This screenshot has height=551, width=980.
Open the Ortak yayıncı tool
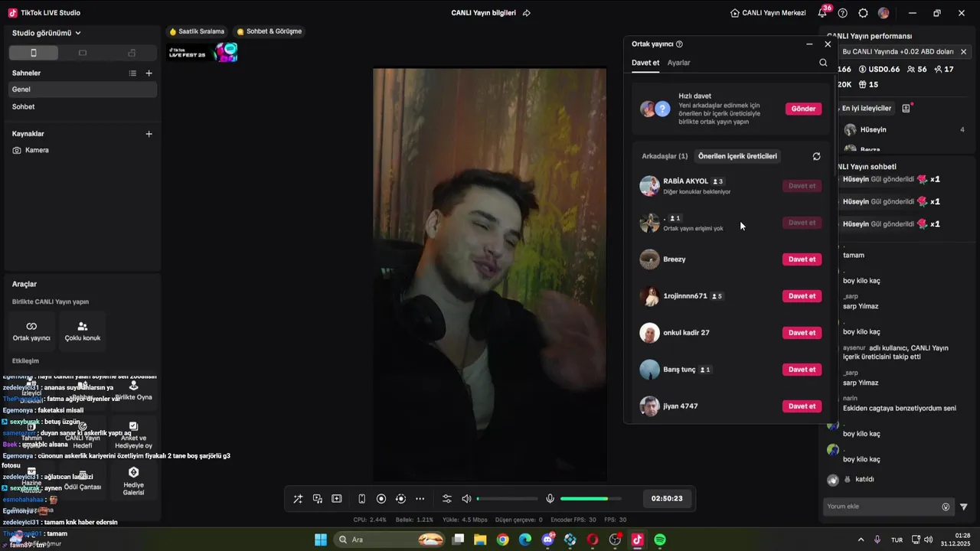pyautogui.click(x=31, y=331)
